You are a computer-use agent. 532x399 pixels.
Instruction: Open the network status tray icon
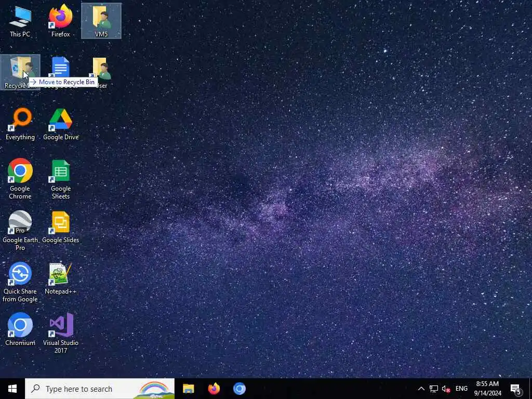coord(434,389)
